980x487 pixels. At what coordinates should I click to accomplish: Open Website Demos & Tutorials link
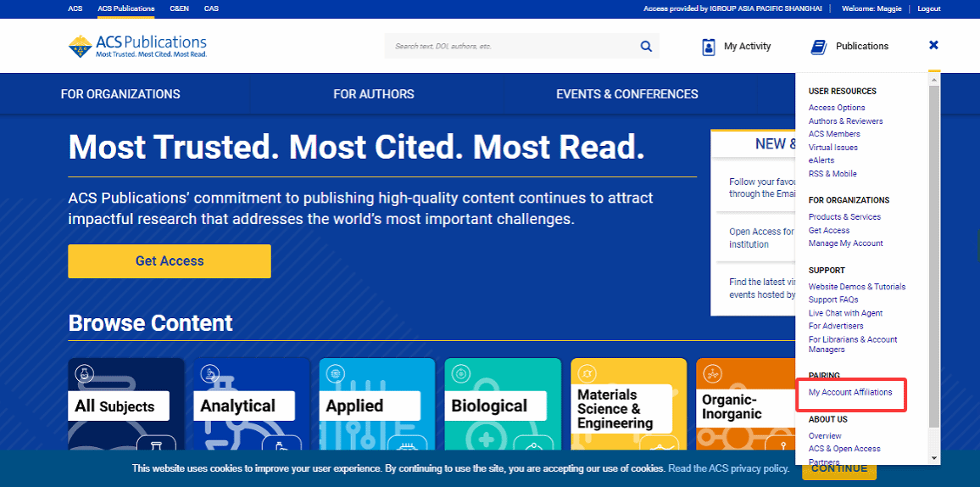857,286
